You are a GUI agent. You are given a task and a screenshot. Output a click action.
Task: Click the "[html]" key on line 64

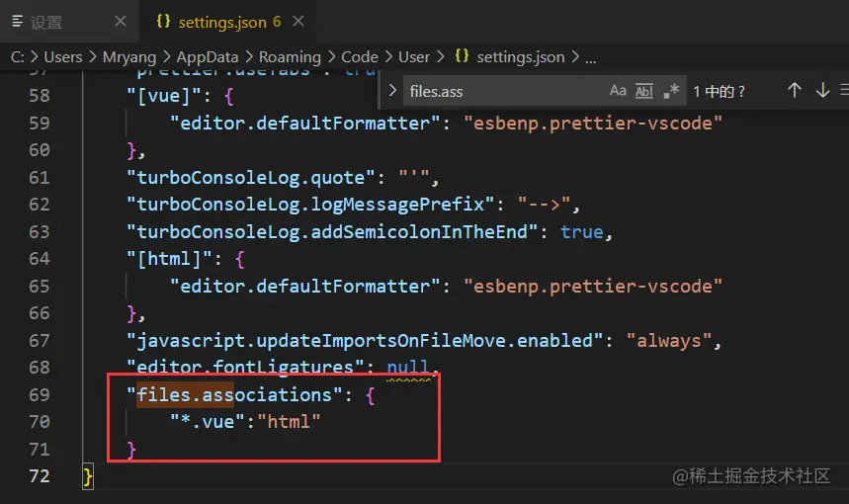tap(169, 259)
